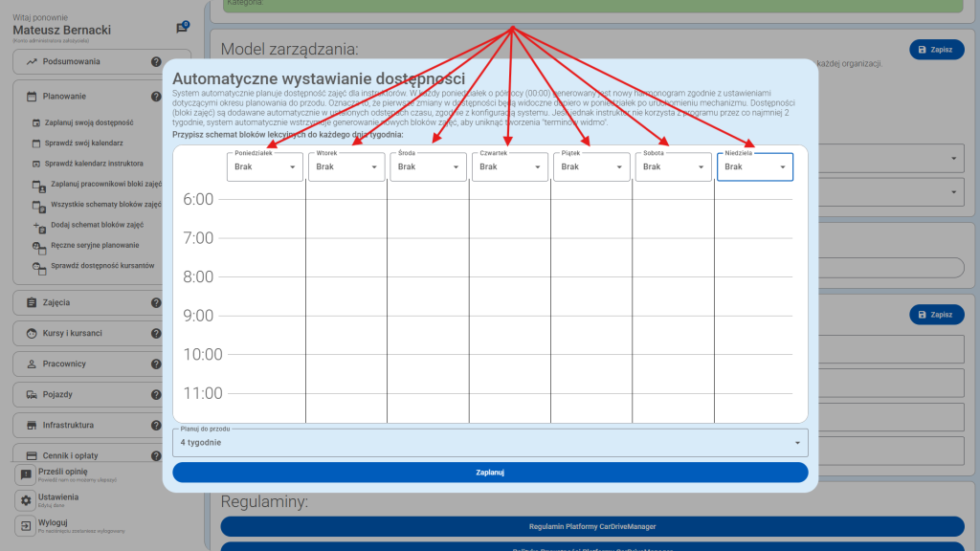This screenshot has height=551, width=980.
Task: Open Ręczne seryjne planowanie menu item
Action: pos(94,246)
